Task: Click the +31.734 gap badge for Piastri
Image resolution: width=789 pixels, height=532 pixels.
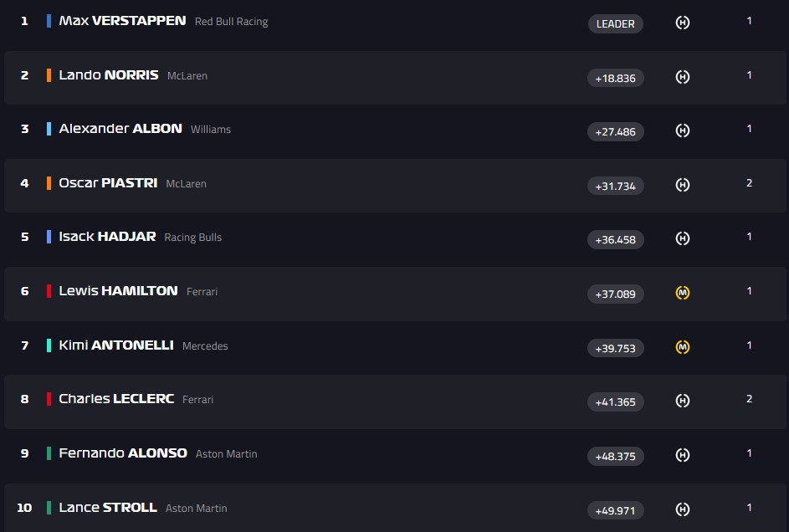Action: click(615, 186)
